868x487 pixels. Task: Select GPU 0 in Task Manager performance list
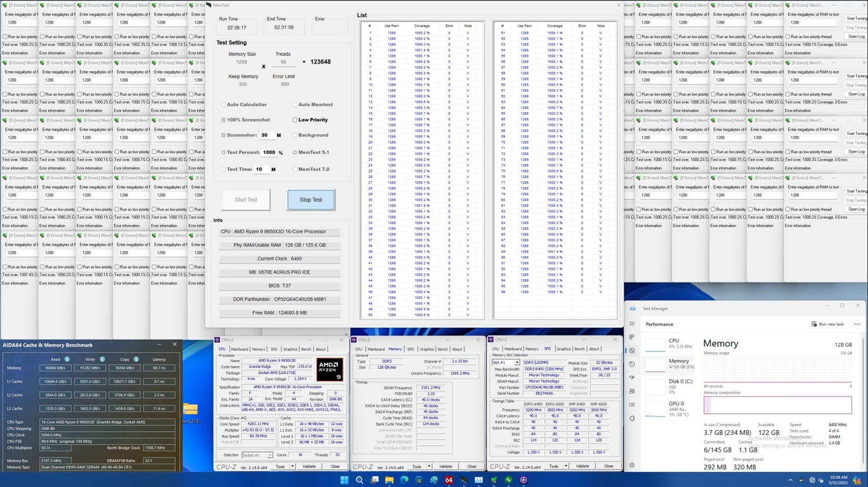[x=669, y=408]
